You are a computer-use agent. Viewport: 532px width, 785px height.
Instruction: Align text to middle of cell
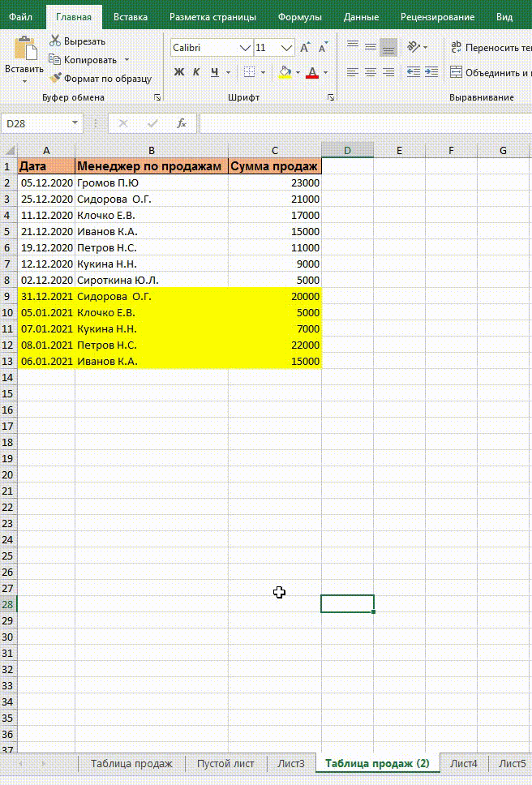(x=371, y=47)
